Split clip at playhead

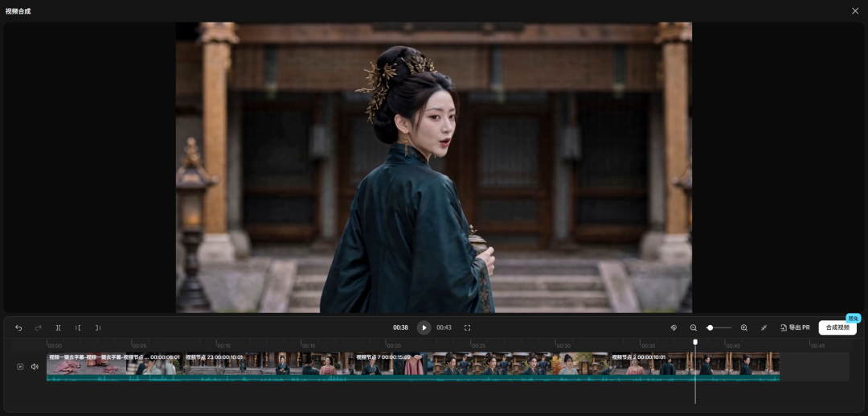click(58, 328)
